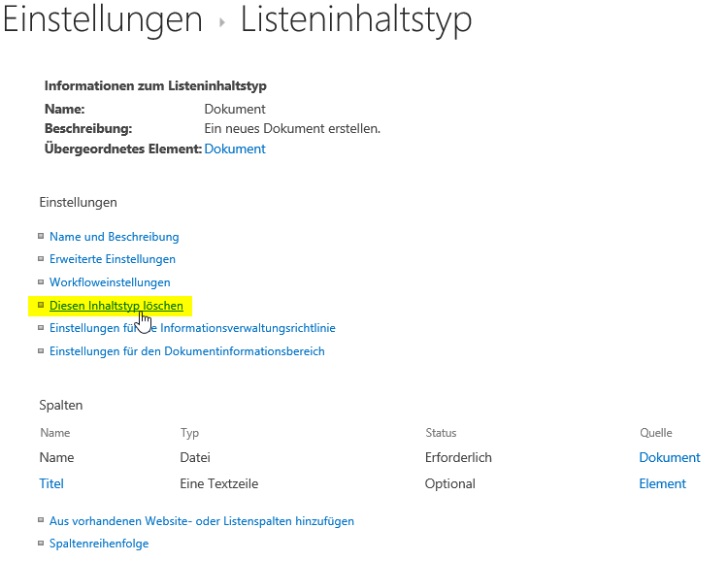Open Dokumentinformationsbereich settings link

pos(186,351)
